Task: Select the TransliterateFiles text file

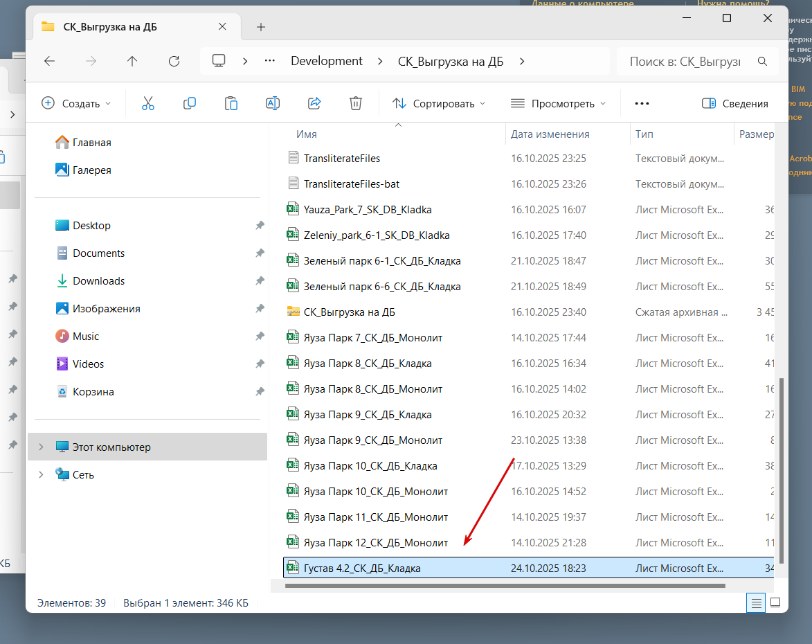Action: pyautogui.click(x=528, y=159)
